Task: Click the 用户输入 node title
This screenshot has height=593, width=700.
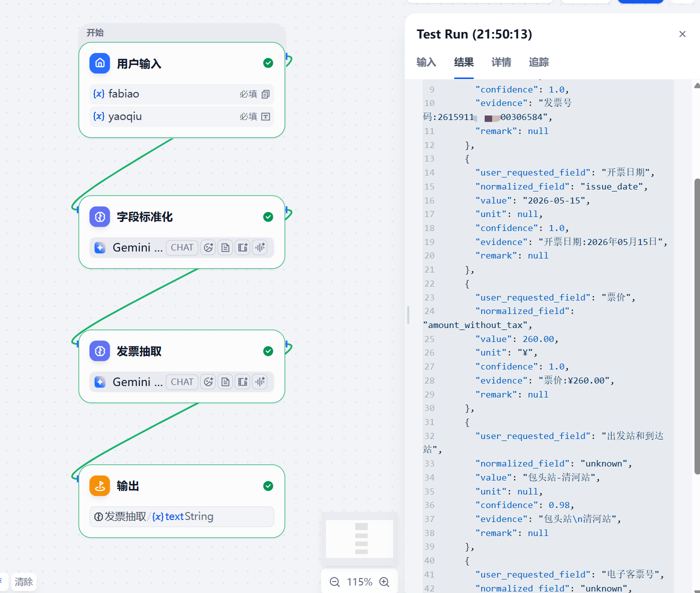Action: tap(139, 64)
